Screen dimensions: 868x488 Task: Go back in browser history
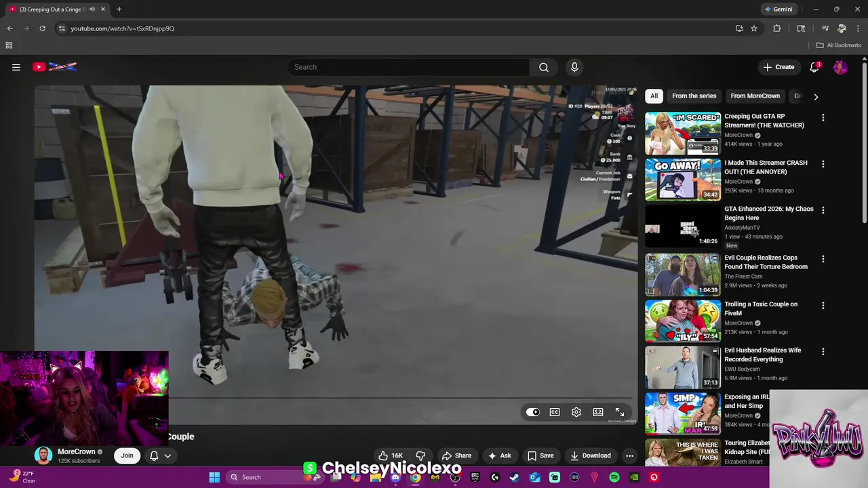(9, 28)
